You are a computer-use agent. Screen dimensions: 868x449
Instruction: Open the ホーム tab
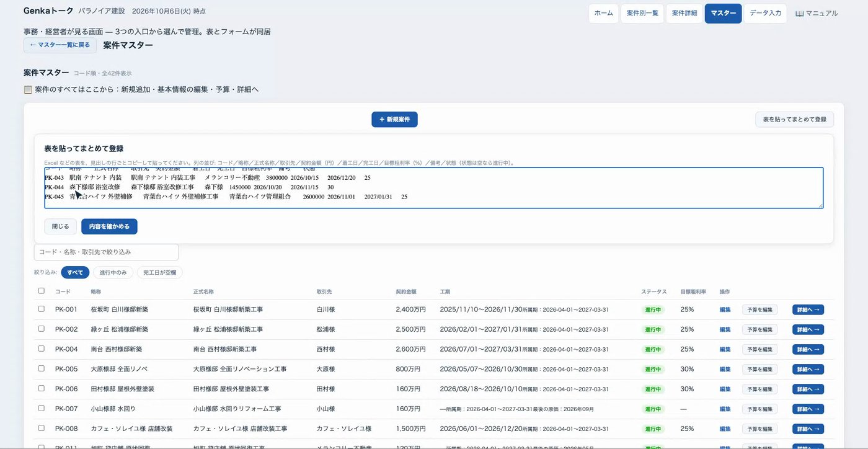click(603, 13)
